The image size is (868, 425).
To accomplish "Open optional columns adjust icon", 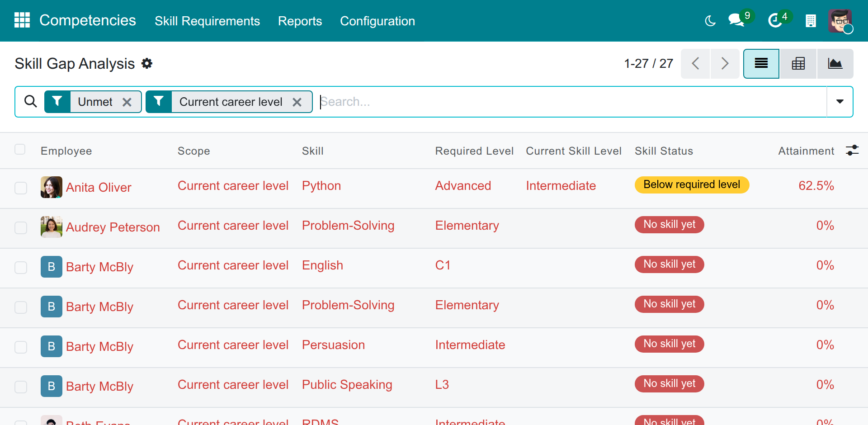I will coord(852,150).
